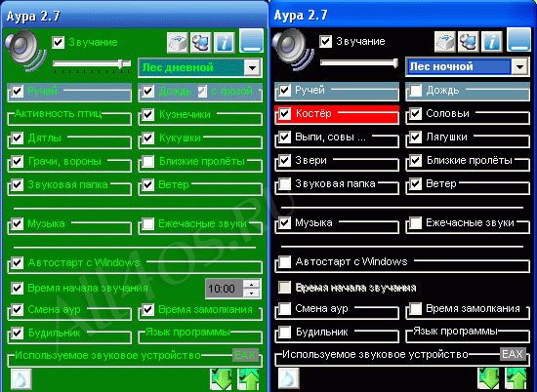Click the volume slider in the green window

tap(92, 64)
